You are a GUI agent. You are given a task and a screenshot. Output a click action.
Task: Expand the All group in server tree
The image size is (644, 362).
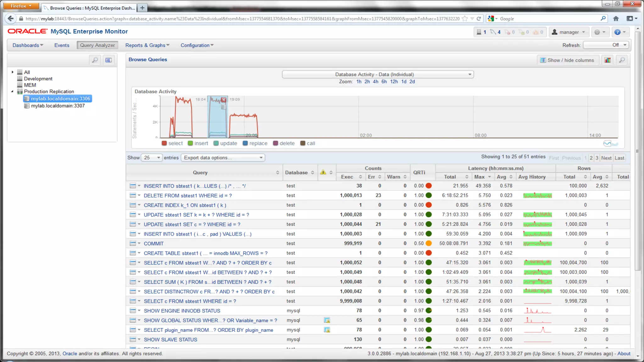pyautogui.click(x=13, y=72)
